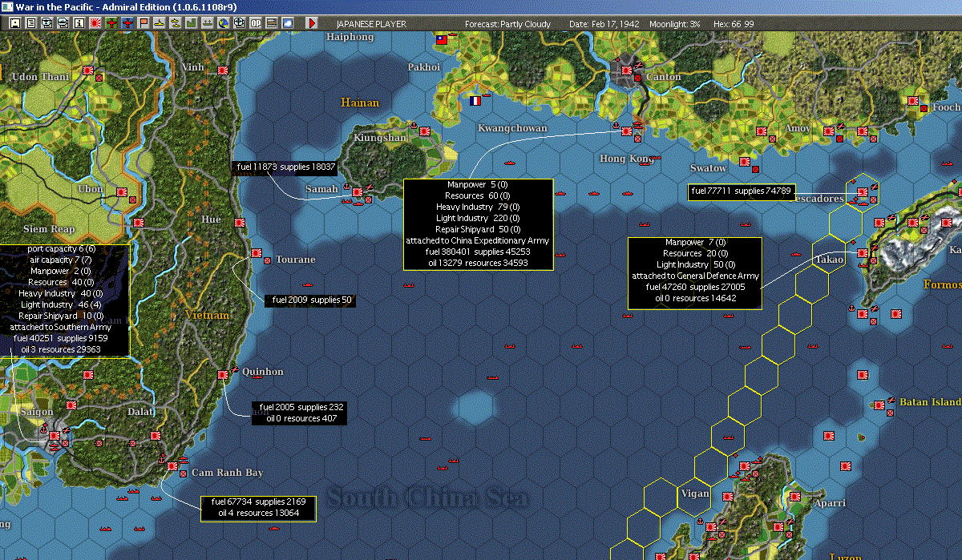Select the Japanese base flag at Tourane
This screenshot has height=560, width=962.
coord(257,253)
